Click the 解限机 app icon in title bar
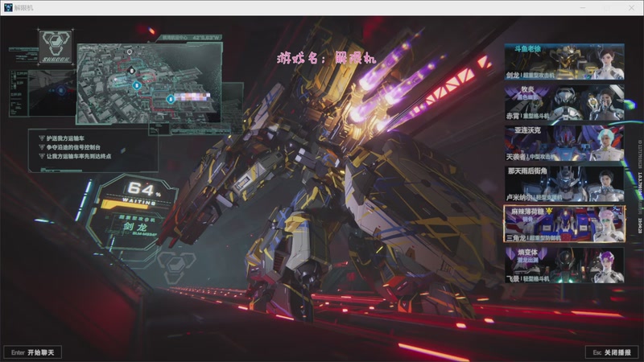 point(8,7)
